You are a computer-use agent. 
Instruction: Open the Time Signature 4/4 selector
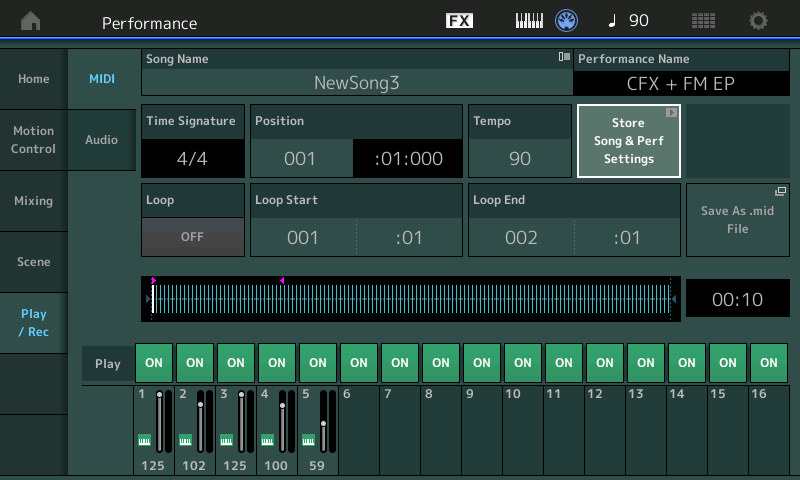pos(192,158)
